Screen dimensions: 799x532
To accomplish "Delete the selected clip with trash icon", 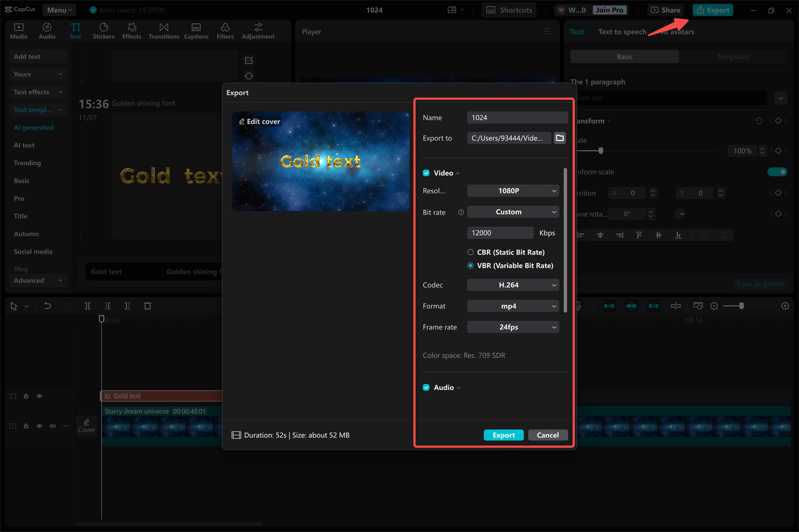I will 147,306.
